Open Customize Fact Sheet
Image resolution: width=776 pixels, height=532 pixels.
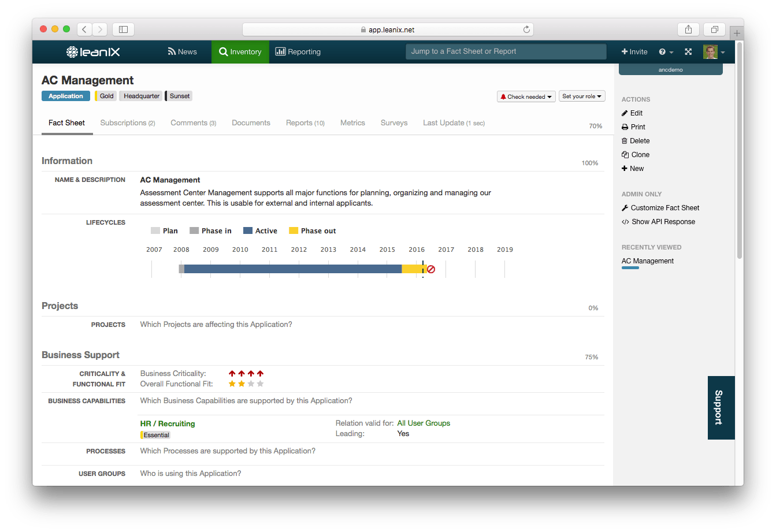point(660,208)
